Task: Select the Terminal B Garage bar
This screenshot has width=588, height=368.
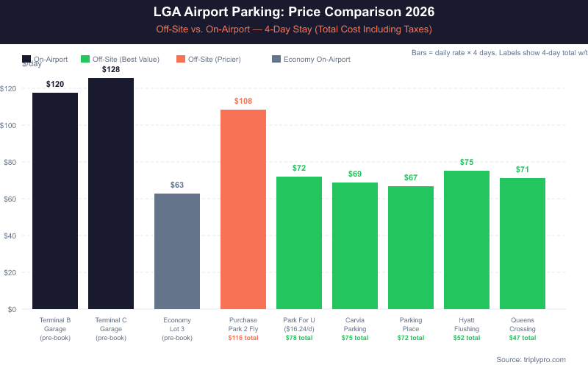Action: [55, 200]
